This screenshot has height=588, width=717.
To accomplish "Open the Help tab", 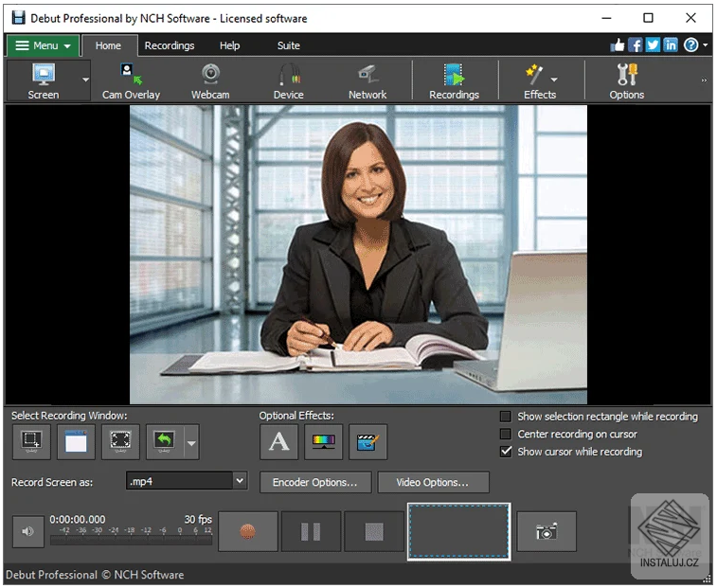I will (229, 45).
